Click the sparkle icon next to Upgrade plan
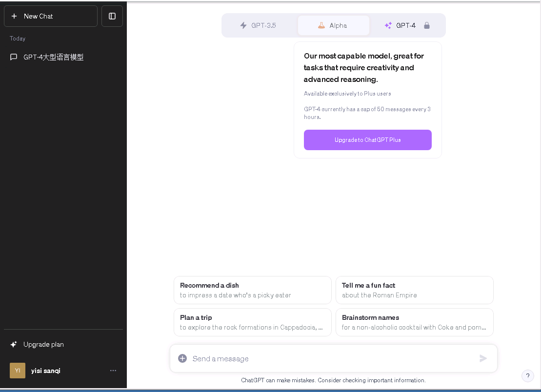Image resolution: width=541 pixels, height=392 pixels. (x=14, y=344)
